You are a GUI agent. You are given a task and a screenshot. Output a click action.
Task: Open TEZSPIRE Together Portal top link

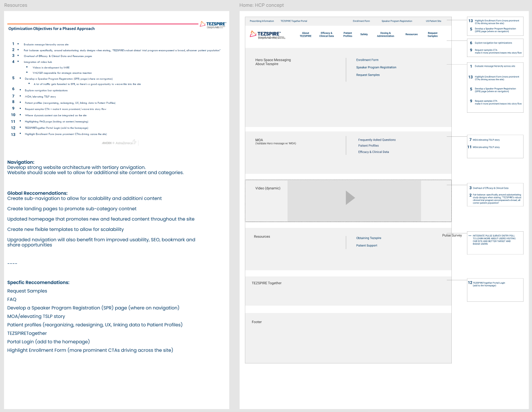pos(294,21)
